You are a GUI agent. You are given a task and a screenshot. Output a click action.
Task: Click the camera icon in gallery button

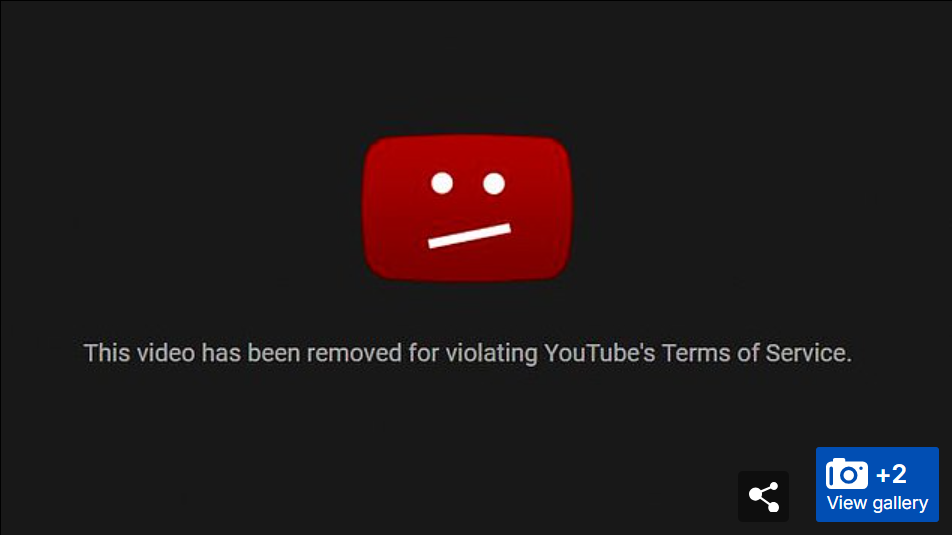(846, 474)
